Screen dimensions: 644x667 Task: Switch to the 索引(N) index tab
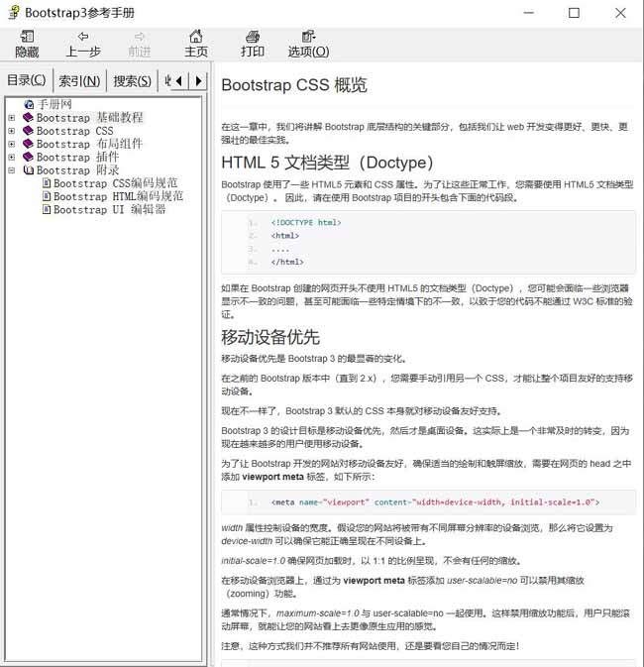click(x=79, y=80)
